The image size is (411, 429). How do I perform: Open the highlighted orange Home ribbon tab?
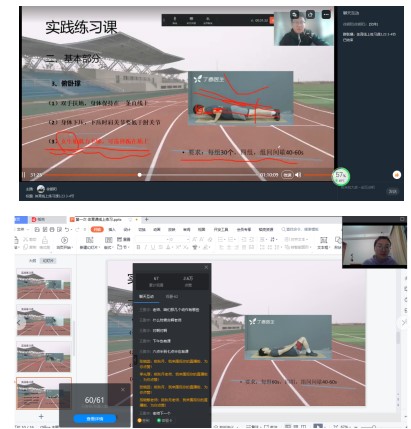[97, 229]
